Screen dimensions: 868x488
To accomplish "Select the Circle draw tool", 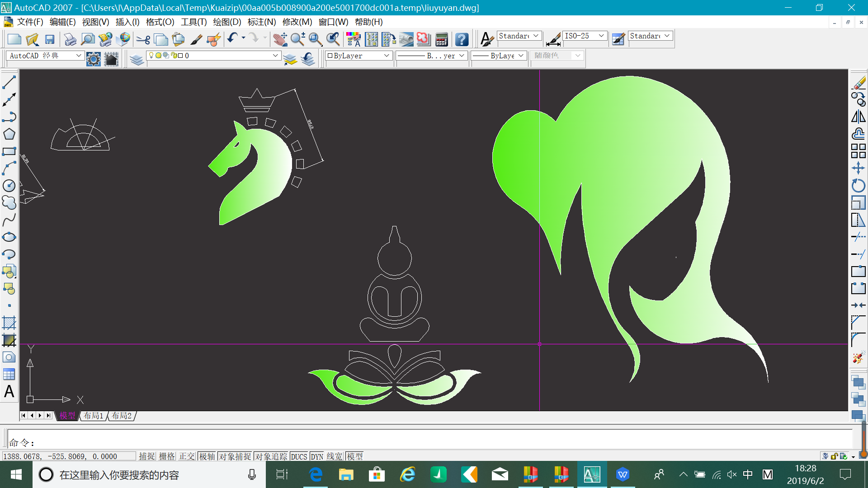I will pos(9,186).
